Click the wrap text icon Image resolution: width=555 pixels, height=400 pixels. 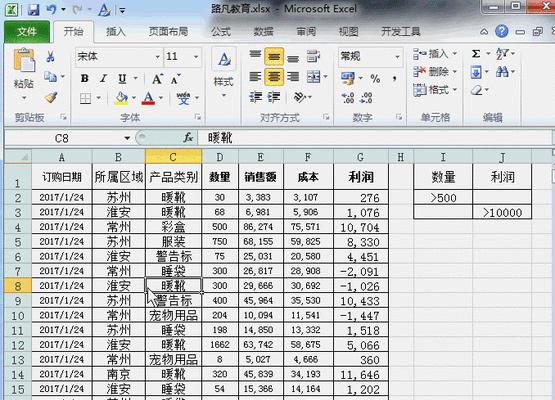[313, 56]
